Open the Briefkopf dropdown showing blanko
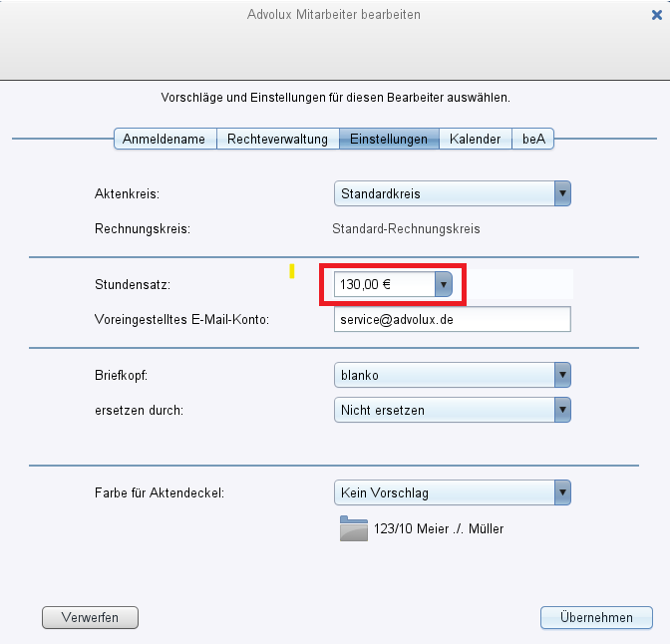This screenshot has height=644, width=670. pos(452,375)
